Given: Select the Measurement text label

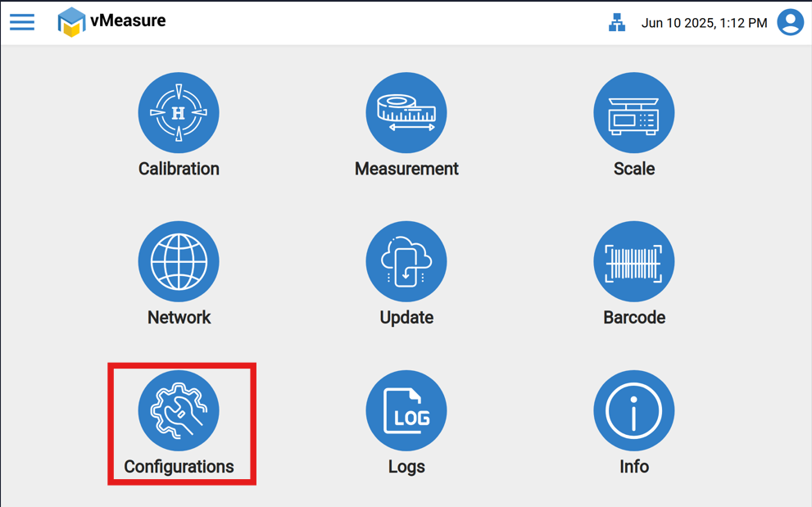Looking at the screenshot, I should tap(406, 169).
